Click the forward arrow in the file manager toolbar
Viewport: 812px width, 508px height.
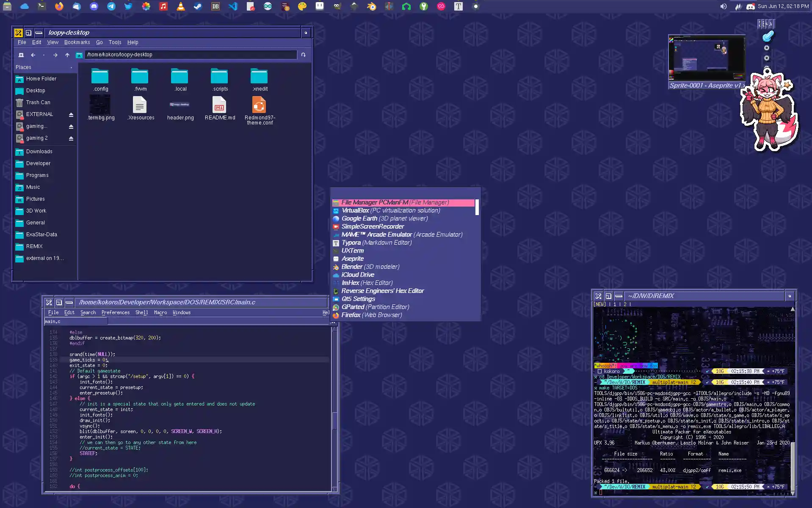click(55, 55)
